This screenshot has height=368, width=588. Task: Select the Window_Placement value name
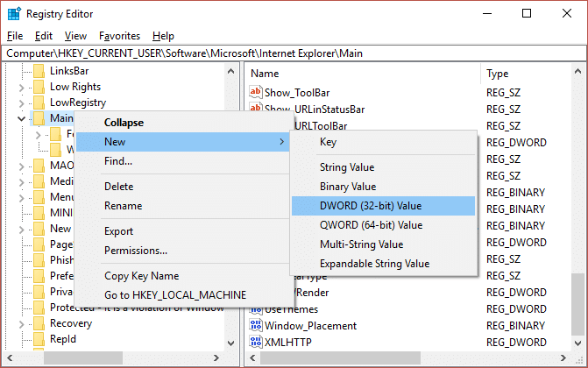[x=310, y=326]
